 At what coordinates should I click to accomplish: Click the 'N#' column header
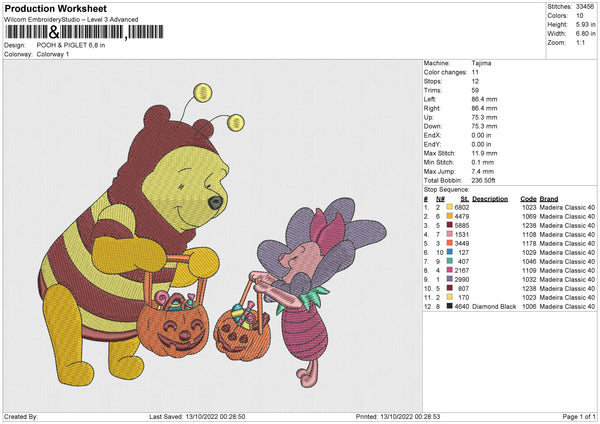[x=440, y=199]
